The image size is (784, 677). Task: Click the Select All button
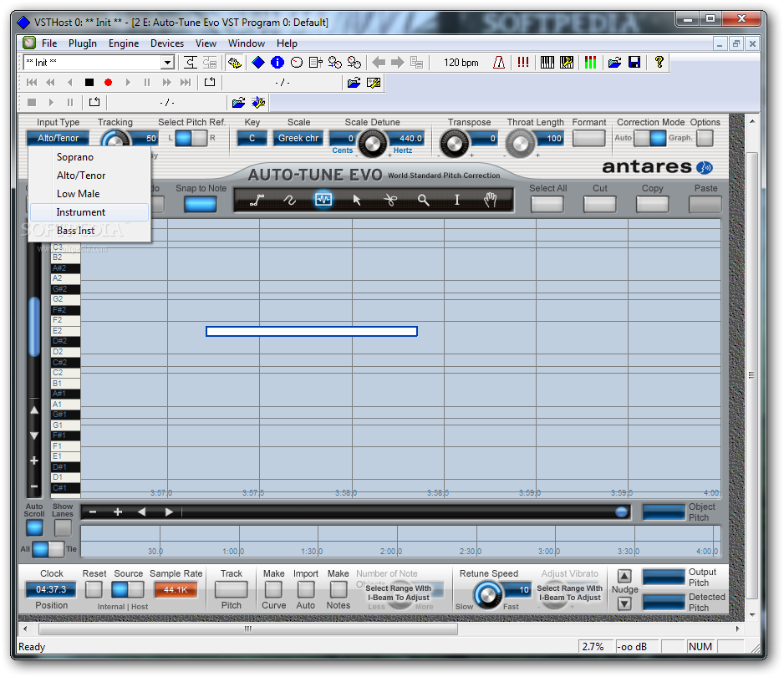[547, 204]
